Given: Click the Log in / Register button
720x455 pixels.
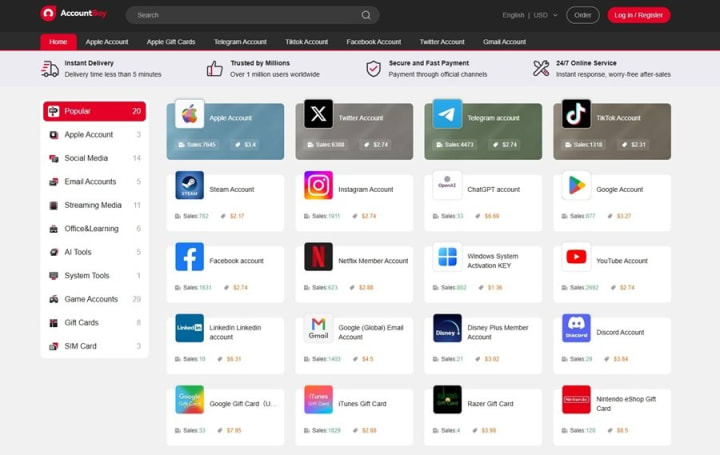Looking at the screenshot, I should tap(639, 15).
